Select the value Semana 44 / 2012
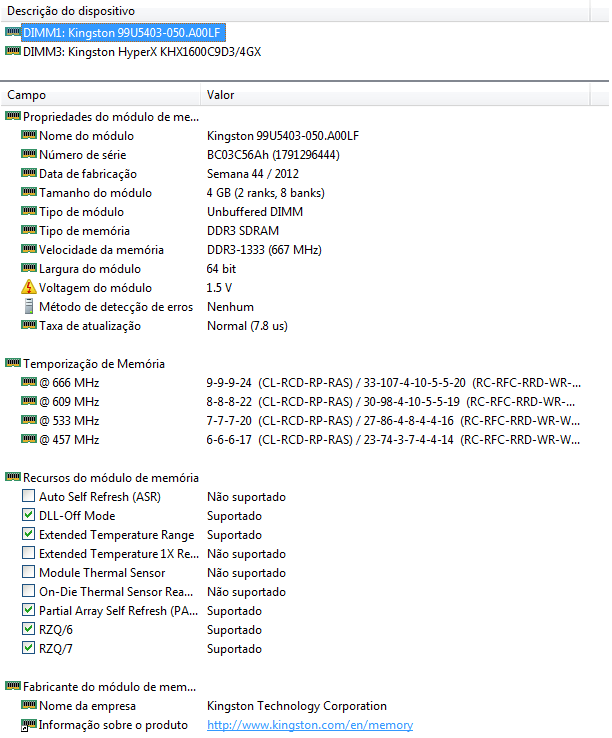The image size is (612, 738). click(x=253, y=174)
